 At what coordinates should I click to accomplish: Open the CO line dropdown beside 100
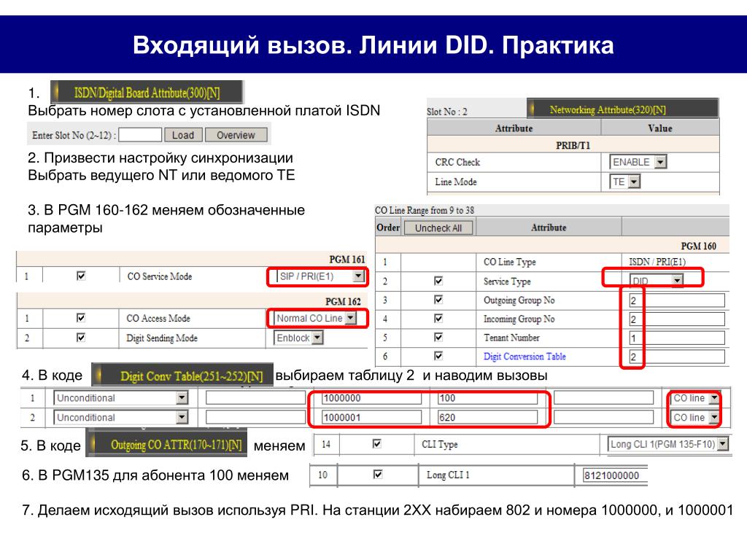pyautogui.click(x=695, y=398)
